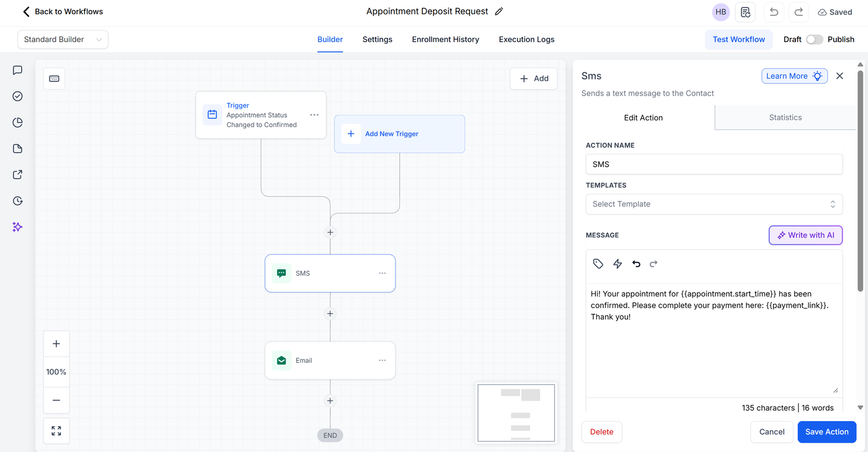Open the SMS node three-dot menu

(383, 273)
